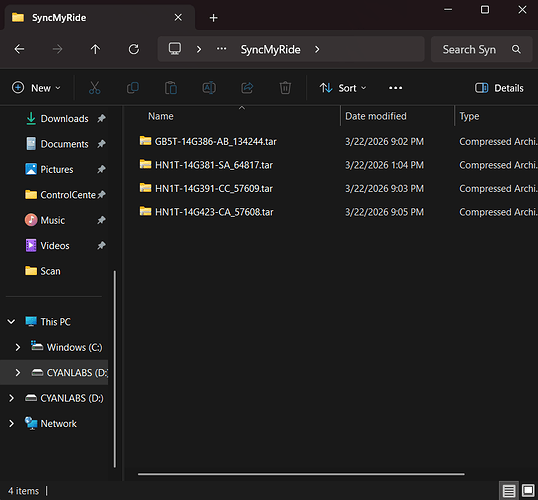
Task: Add a new tab
Action: pos(213,18)
